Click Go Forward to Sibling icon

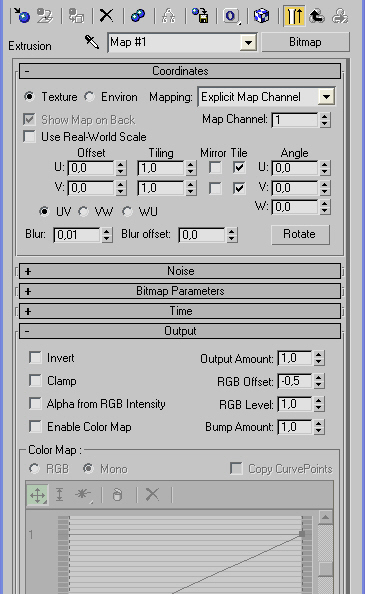point(340,16)
